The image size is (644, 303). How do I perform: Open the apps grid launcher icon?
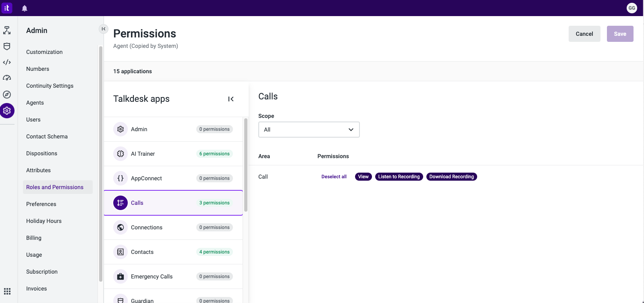click(x=7, y=291)
